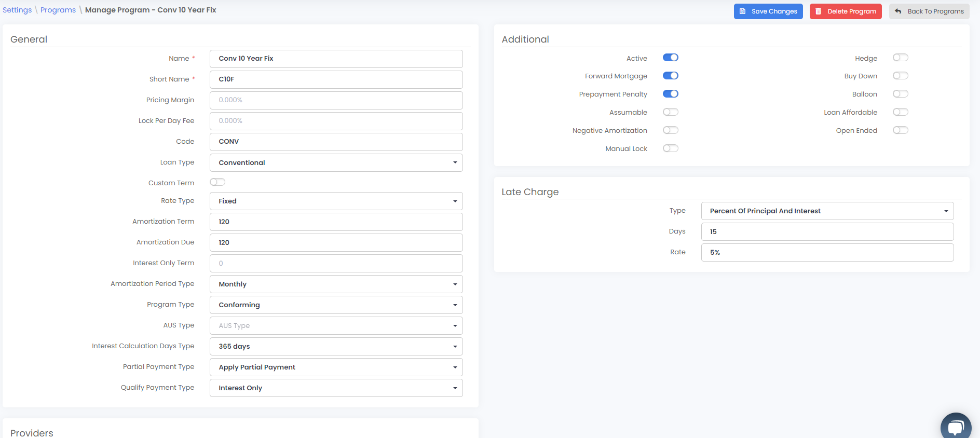Focus the Amortization Term field
980x438 pixels.
pyautogui.click(x=336, y=222)
